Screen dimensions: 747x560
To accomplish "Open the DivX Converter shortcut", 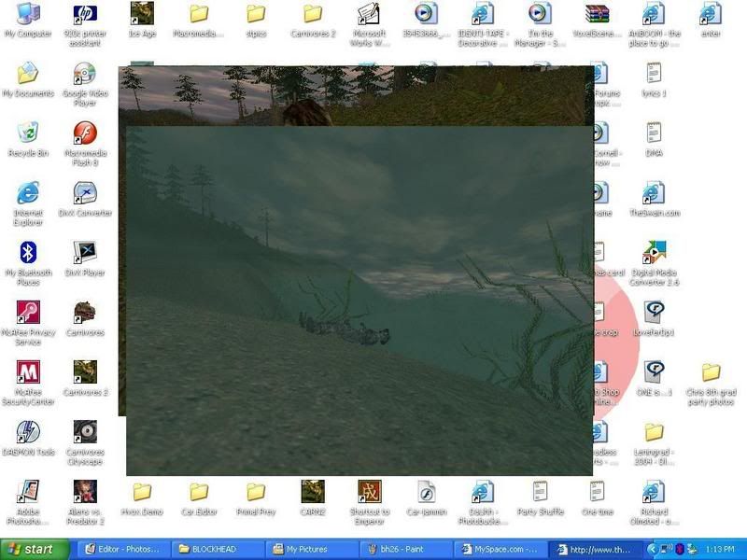I will 85,193.
